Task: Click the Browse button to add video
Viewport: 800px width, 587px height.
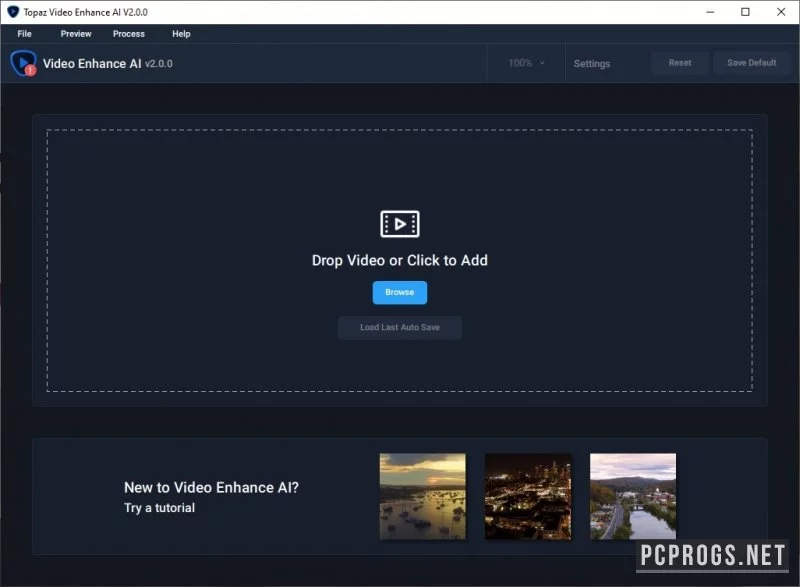Action: click(x=399, y=292)
